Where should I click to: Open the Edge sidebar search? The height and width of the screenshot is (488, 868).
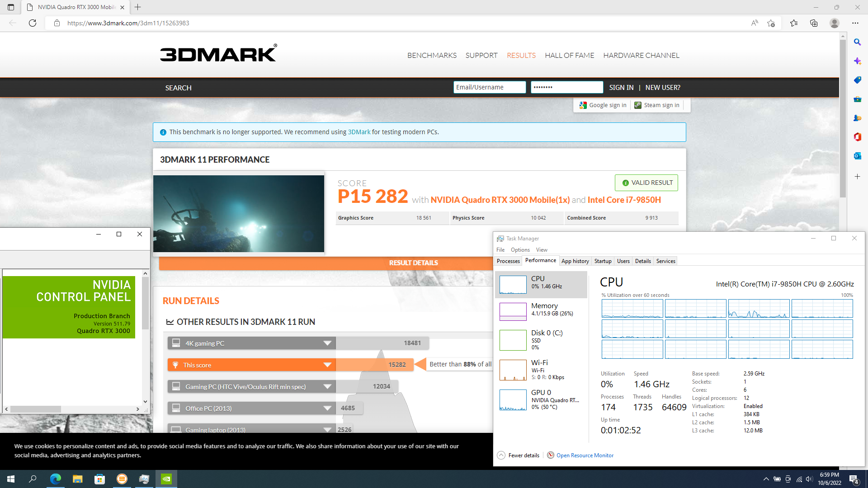coord(857,42)
